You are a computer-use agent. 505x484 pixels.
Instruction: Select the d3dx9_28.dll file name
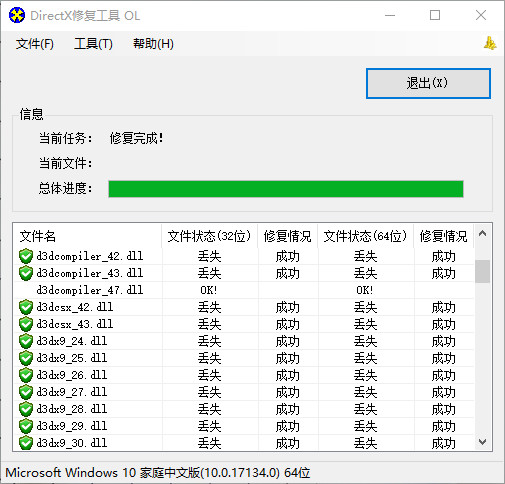pos(72,409)
